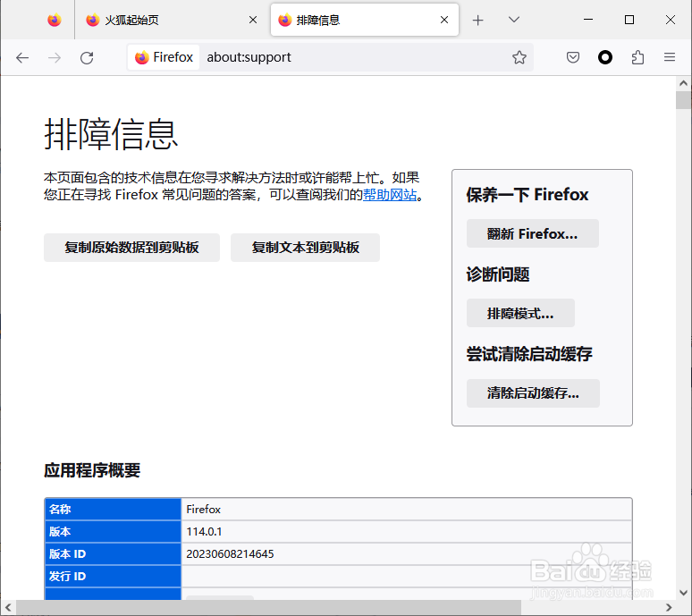Click the 诊断问题 heading
The width and height of the screenshot is (692, 616).
498,274
